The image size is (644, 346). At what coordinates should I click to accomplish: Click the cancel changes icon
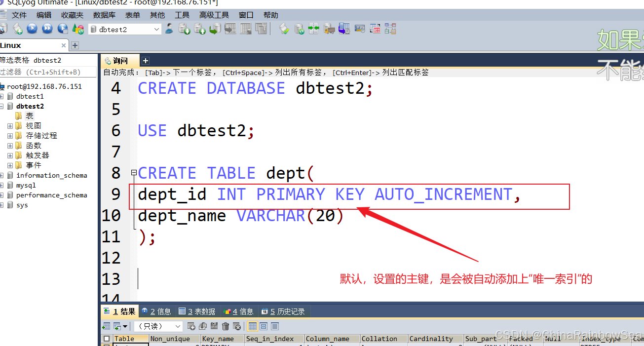tap(237, 326)
